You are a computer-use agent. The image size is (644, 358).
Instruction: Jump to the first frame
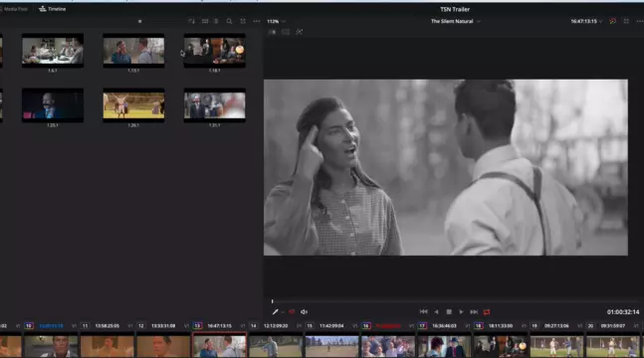tap(423, 312)
